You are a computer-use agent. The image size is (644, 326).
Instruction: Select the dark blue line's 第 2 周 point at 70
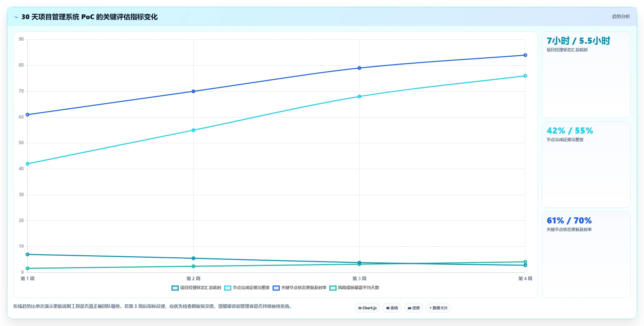tap(193, 91)
